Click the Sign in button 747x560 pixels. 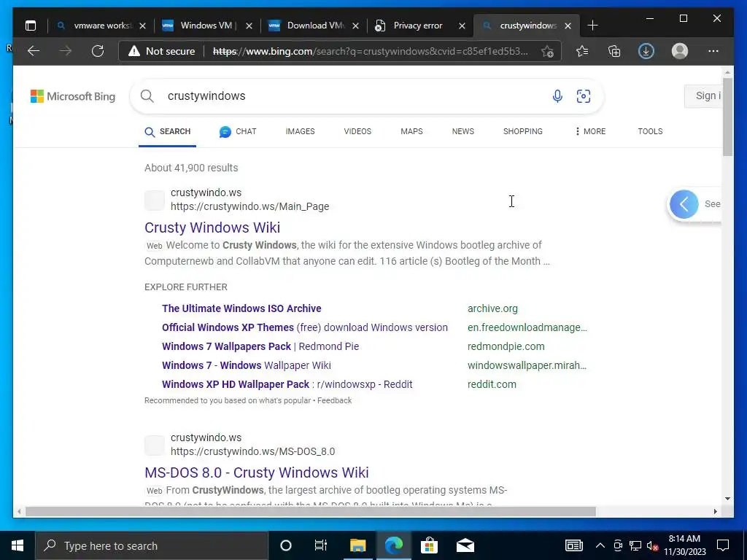(x=703, y=96)
